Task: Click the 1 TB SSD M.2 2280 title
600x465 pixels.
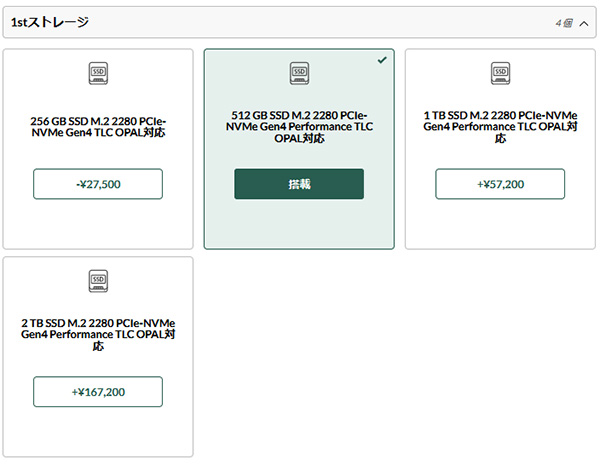Action: (x=500, y=127)
